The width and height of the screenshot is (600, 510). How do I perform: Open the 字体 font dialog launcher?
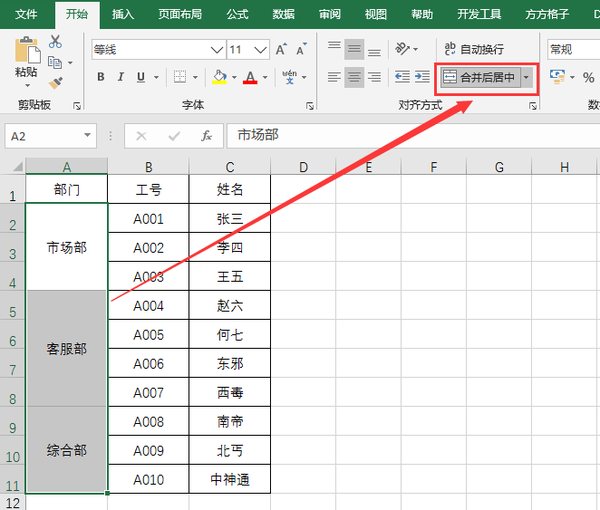[310, 106]
